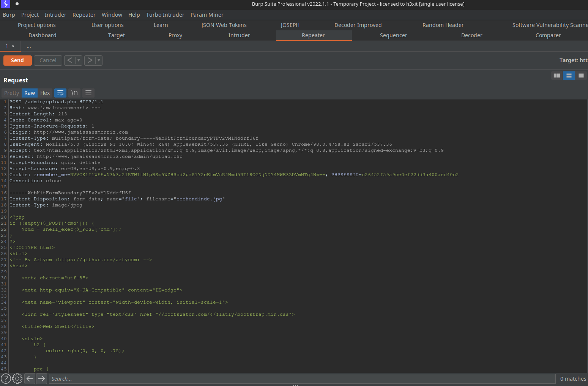Click the By Artyum github comment line
Screen dimensions: 588x386
point(81,260)
